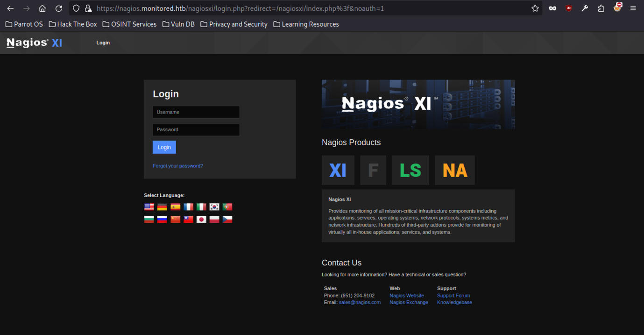Click the Nagios XI product tile
This screenshot has height=335, width=644.
coord(338,170)
